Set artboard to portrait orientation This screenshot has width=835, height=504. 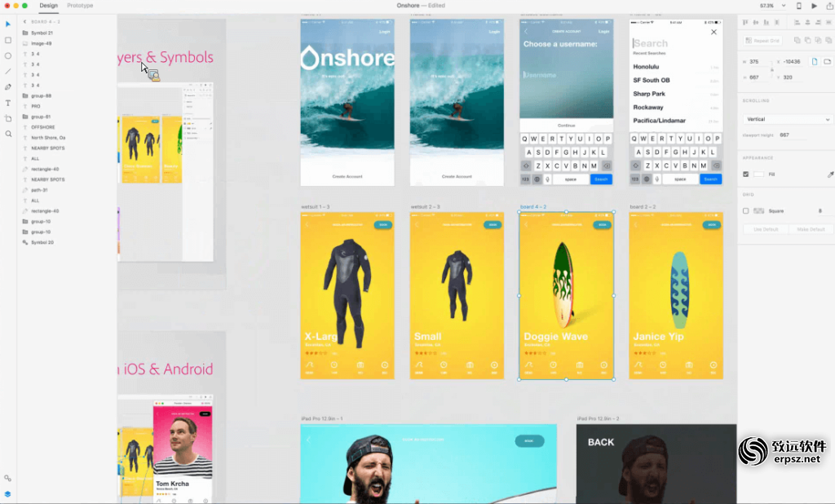point(815,62)
